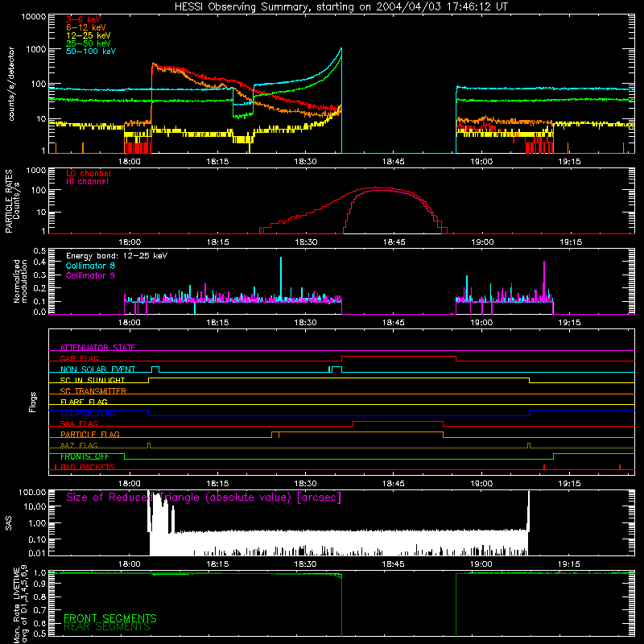Screen dimensions: 644x644
Task: Click the 0.01 tick on SAS axis
Action: [x=37, y=553]
